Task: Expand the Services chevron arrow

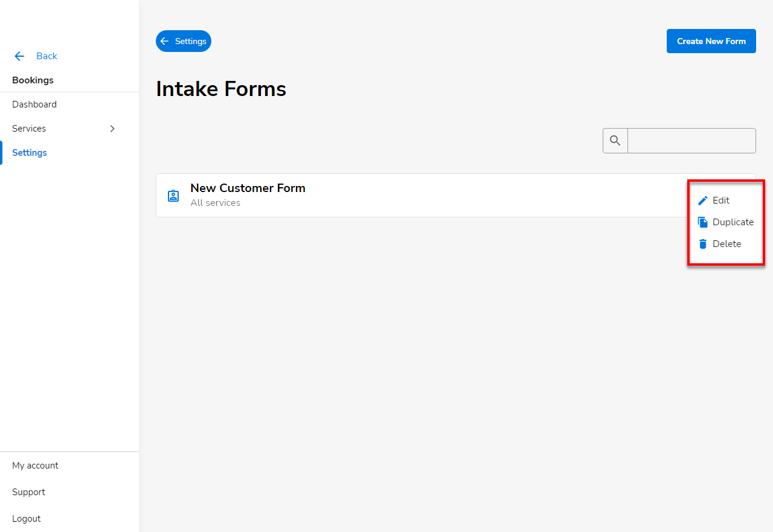Action: [x=112, y=129]
